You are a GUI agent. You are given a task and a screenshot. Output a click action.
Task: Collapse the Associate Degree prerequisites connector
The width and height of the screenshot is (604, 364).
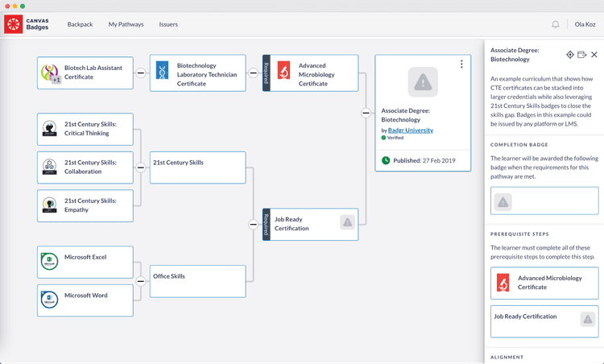pos(366,113)
